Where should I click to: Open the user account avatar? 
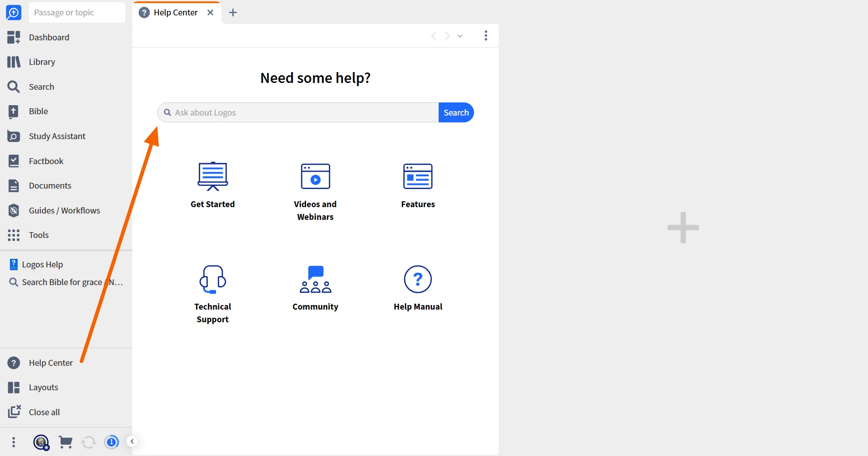pyautogui.click(x=41, y=442)
